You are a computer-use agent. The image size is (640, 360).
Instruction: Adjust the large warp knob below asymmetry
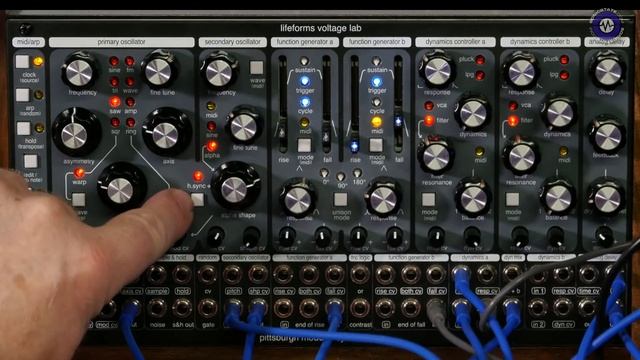coord(120,190)
